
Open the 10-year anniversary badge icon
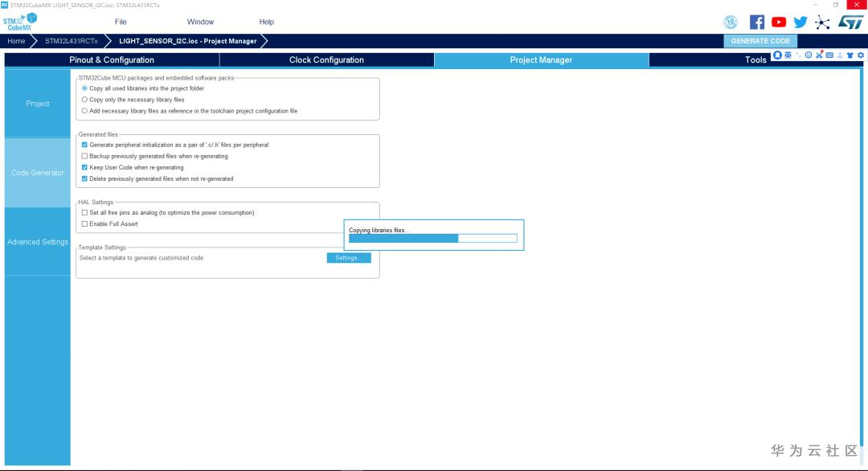(x=730, y=23)
